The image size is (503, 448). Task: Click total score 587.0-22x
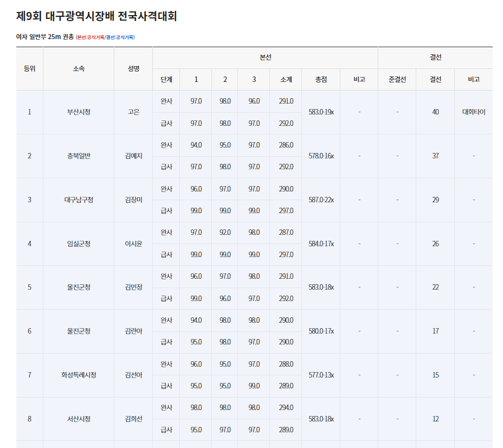pyautogui.click(x=321, y=200)
